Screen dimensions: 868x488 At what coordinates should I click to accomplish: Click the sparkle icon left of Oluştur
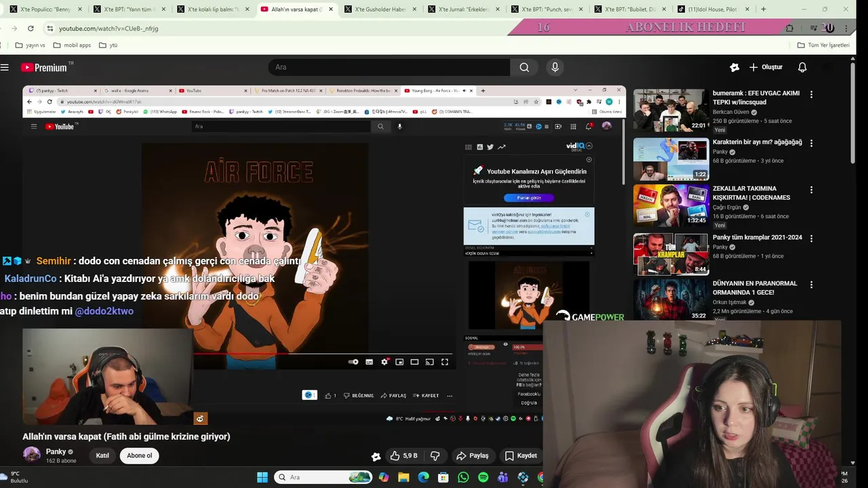734,67
